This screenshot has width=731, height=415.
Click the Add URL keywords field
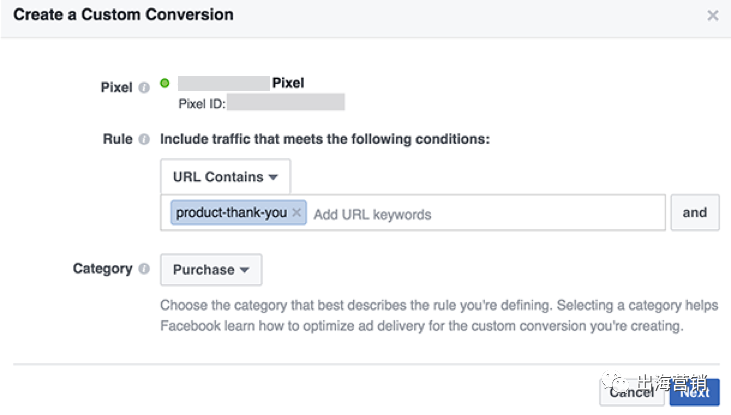click(480, 214)
